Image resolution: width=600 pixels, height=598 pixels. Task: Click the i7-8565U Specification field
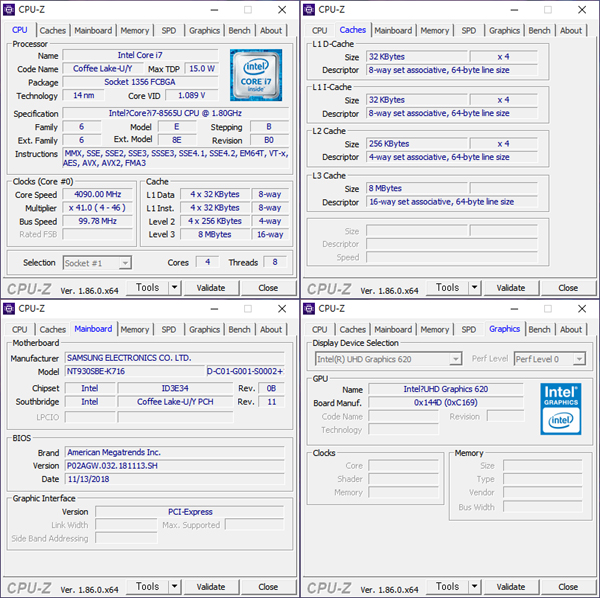click(176, 113)
